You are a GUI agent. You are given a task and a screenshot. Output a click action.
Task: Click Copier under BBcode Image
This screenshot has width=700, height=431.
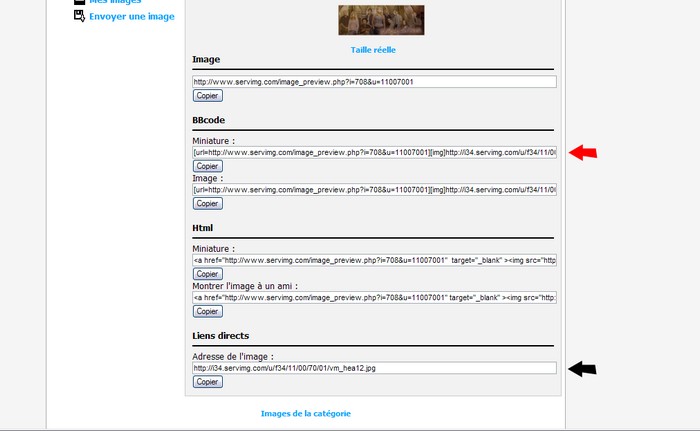208,204
